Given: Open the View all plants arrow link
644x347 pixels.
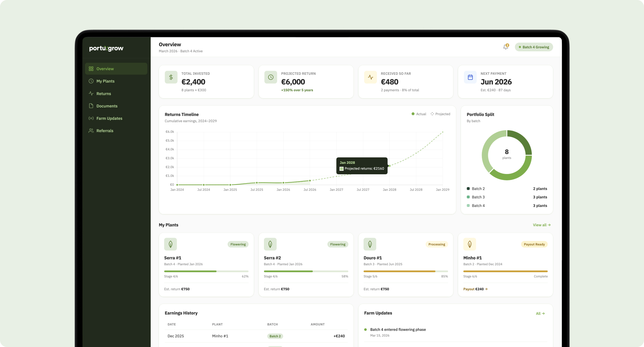Looking at the screenshot, I should [542, 225].
